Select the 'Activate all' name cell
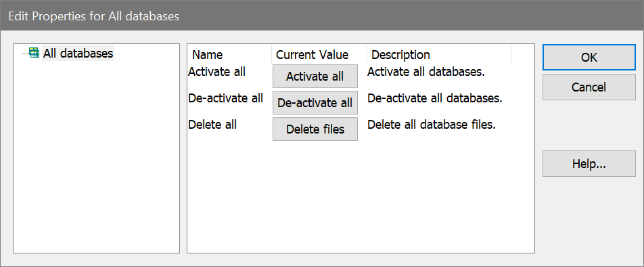 (217, 72)
